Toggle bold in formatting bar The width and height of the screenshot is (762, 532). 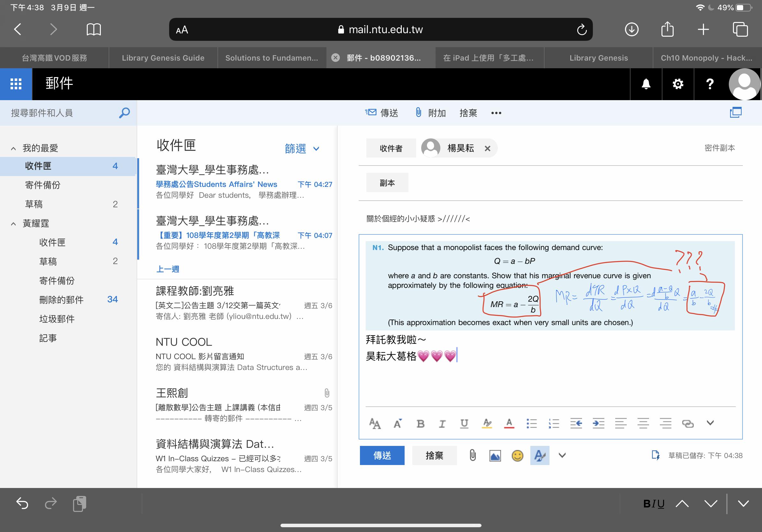click(x=420, y=424)
